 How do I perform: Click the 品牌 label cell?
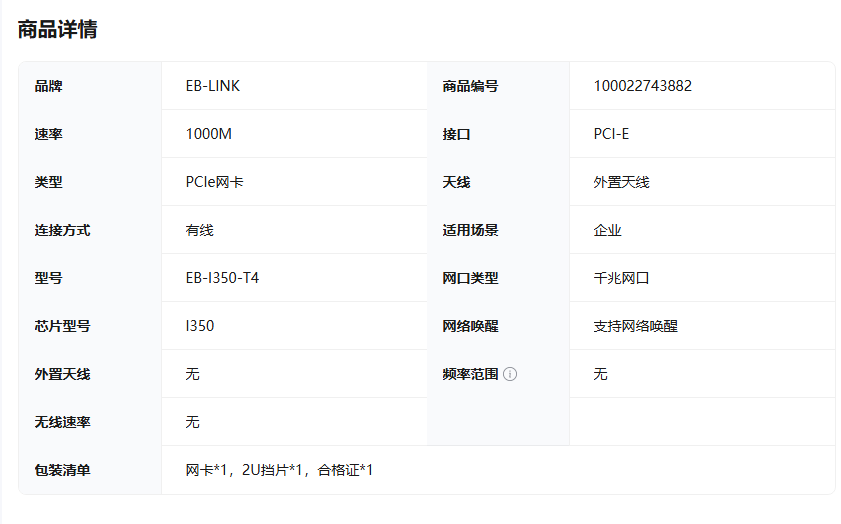(x=90, y=86)
